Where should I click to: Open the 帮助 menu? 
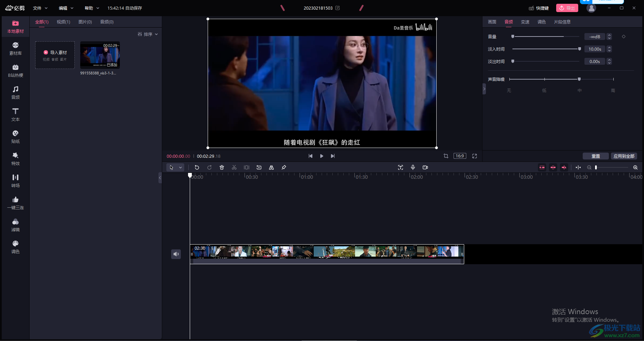[x=92, y=8]
